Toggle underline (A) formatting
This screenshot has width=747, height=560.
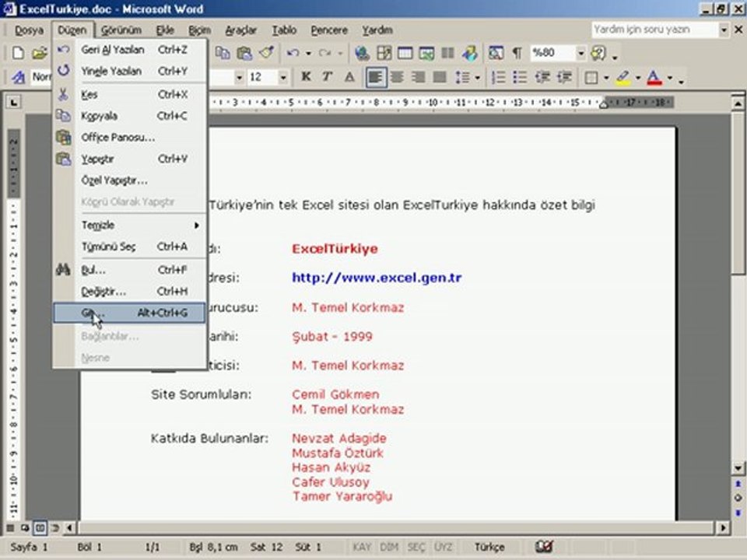[349, 77]
